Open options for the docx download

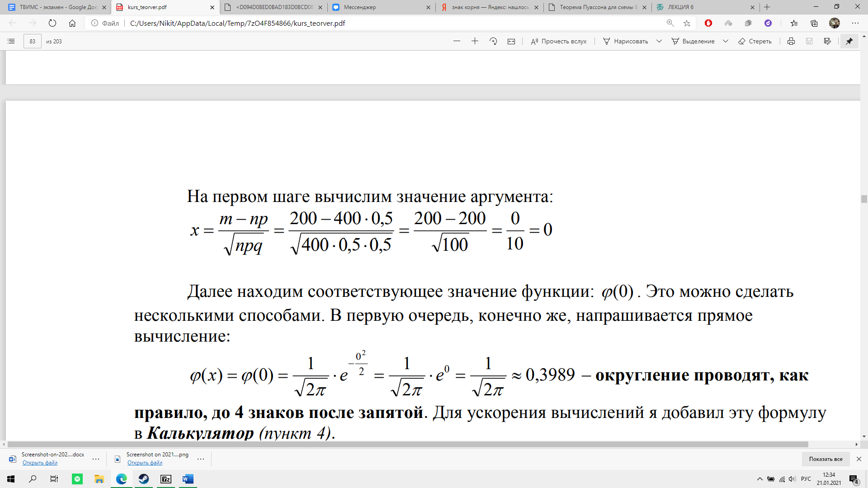coord(96,459)
